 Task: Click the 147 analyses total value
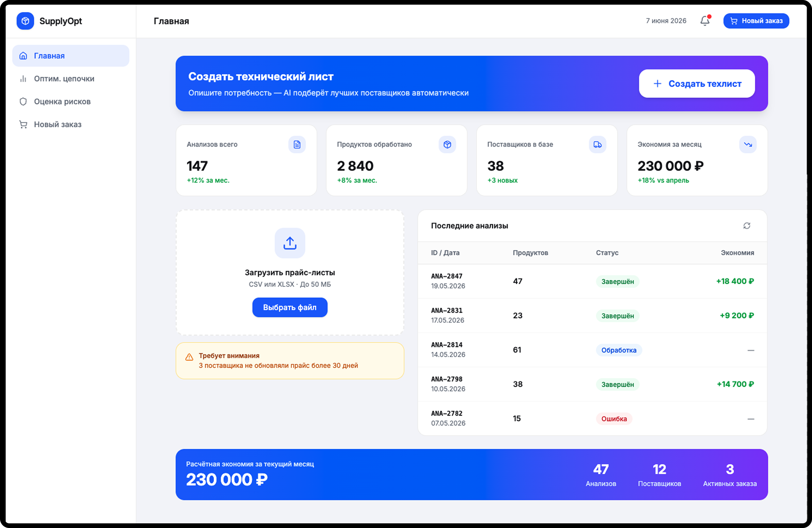click(197, 166)
